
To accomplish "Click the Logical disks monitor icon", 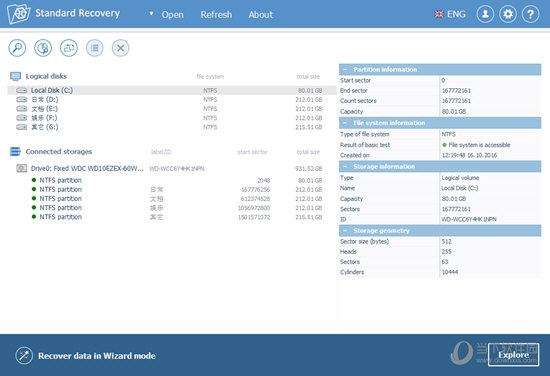I will click(15, 76).
